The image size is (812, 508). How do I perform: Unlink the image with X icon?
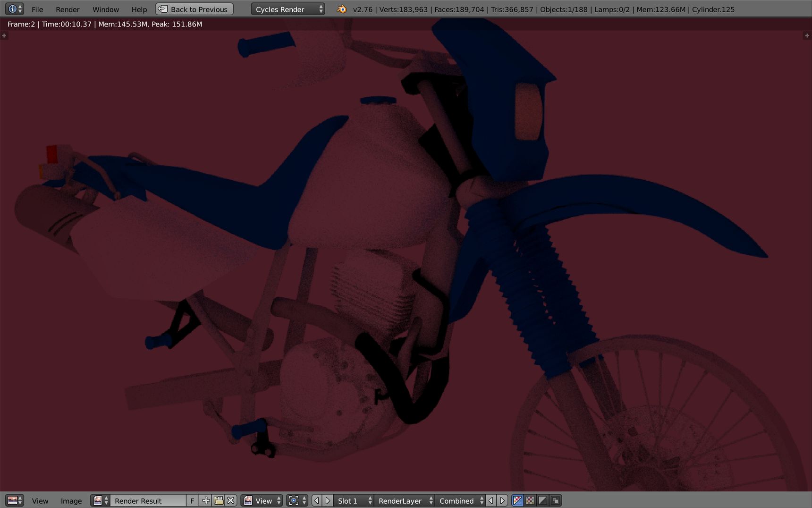point(230,500)
